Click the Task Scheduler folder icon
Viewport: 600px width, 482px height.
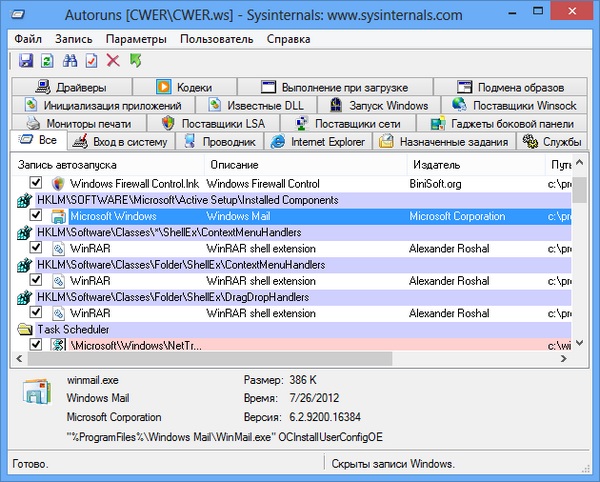(25, 328)
